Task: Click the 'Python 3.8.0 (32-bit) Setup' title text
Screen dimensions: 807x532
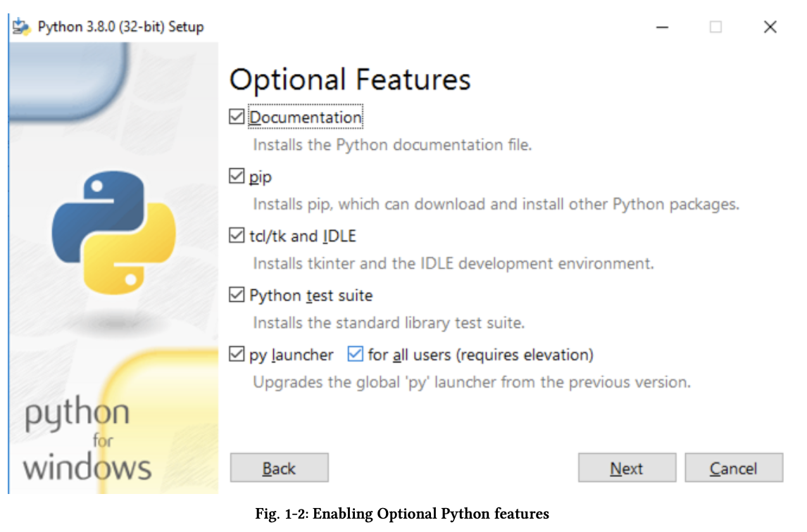Action: click(x=120, y=26)
